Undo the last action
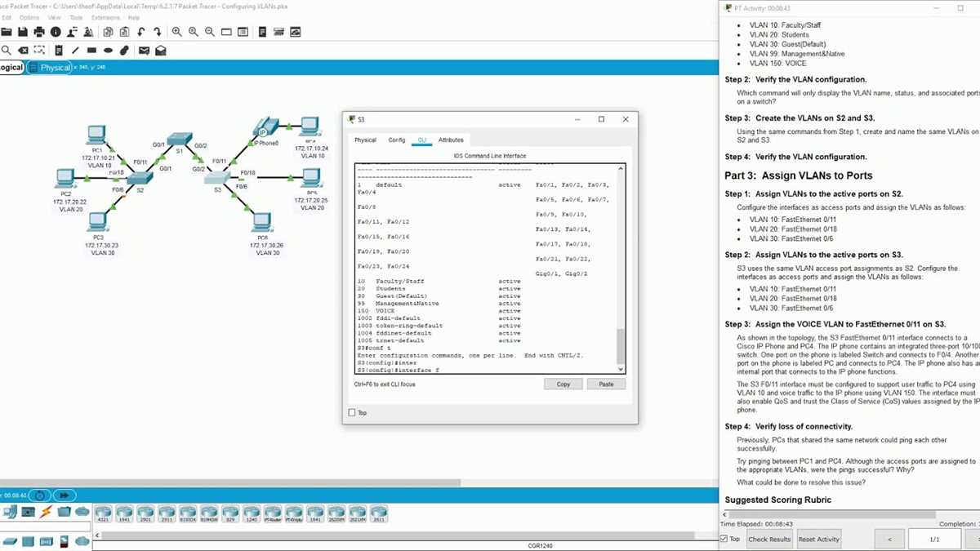The image size is (980, 551). pos(141,32)
